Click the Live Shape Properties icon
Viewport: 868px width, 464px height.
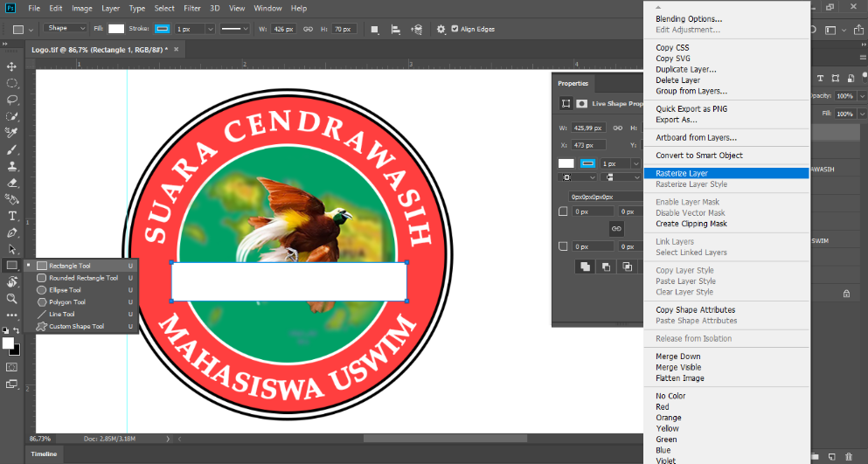pyautogui.click(x=566, y=103)
